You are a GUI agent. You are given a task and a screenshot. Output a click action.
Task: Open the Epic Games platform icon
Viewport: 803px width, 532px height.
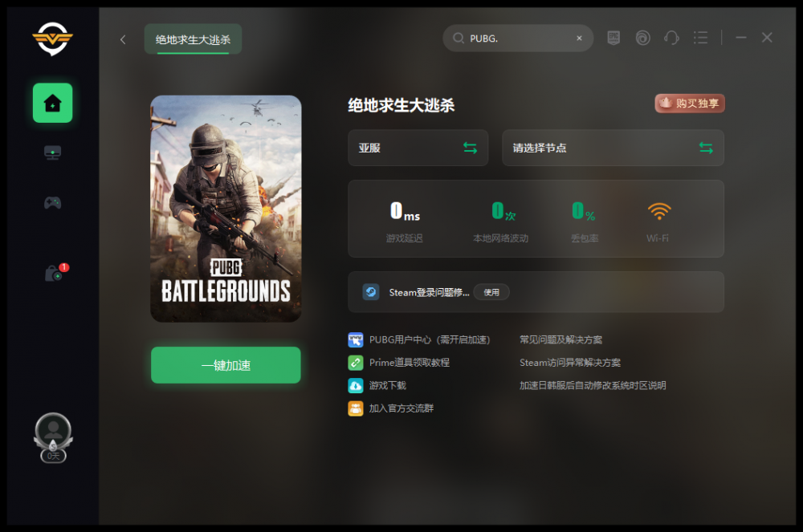[x=613, y=38]
